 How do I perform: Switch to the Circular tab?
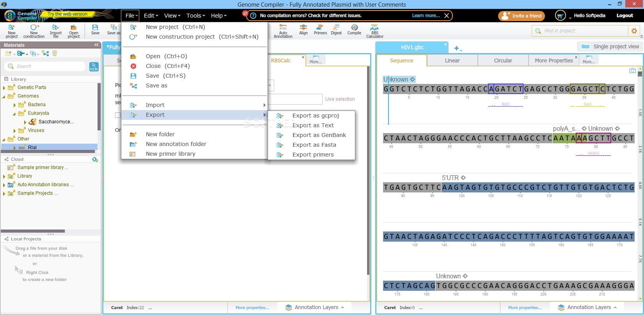[503, 61]
